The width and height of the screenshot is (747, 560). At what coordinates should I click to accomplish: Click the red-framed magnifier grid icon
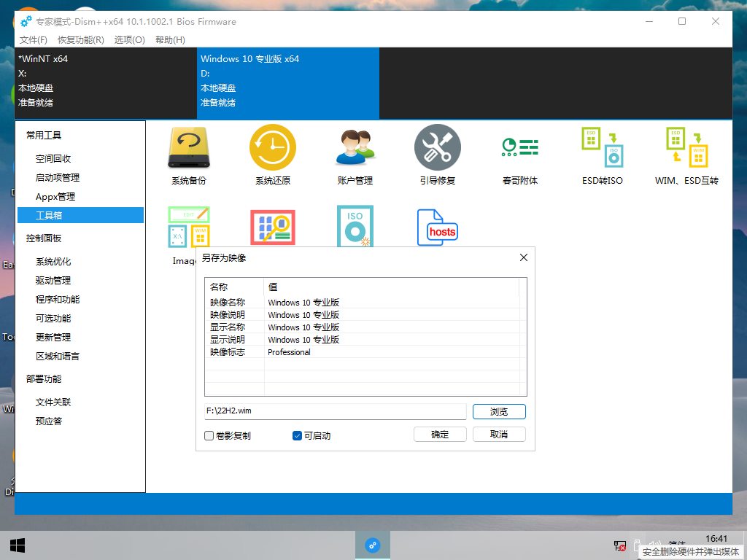pyautogui.click(x=273, y=227)
